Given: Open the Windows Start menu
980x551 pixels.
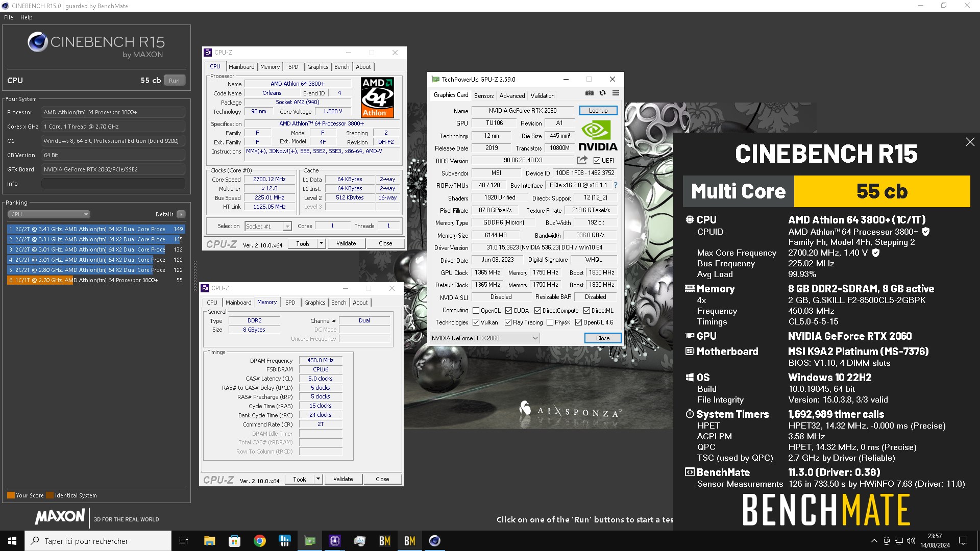Looking at the screenshot, I should 12,541.
